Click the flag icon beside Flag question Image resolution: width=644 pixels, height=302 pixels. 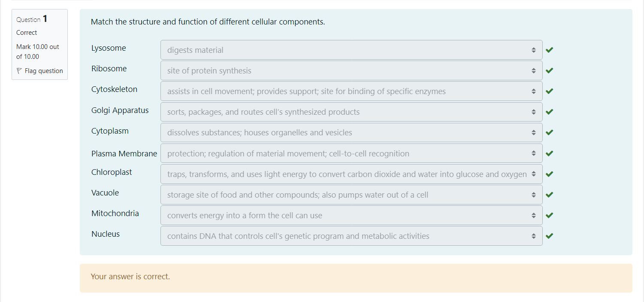19,71
